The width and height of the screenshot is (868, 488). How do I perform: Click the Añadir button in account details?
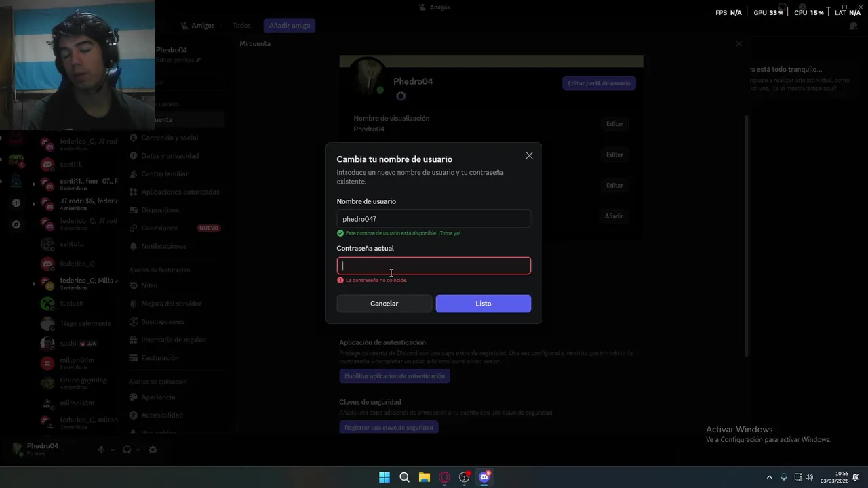[614, 216]
